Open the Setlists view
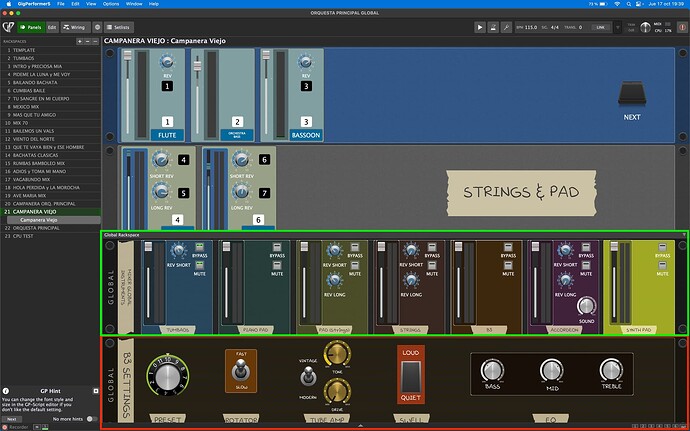This screenshot has height=431, width=690. click(x=118, y=27)
